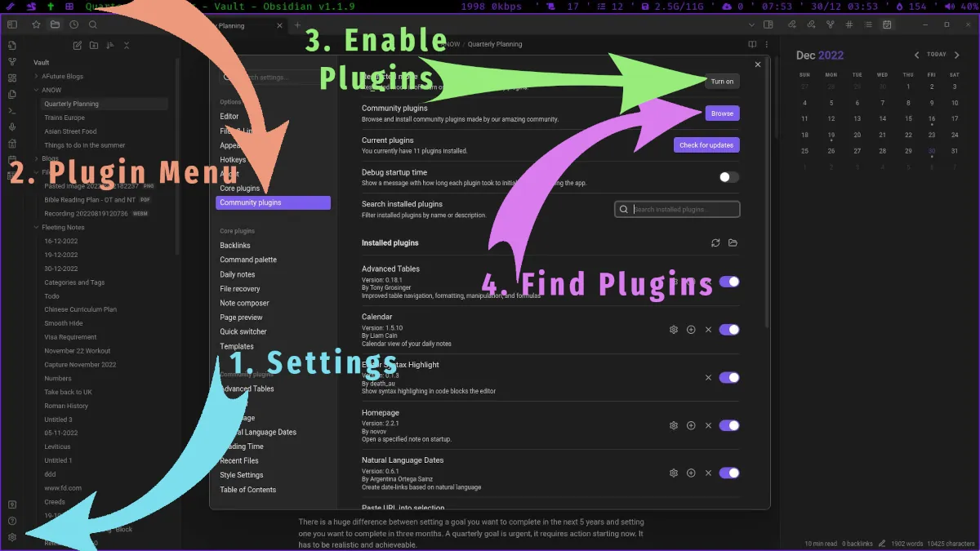Open the starred notes panel

pos(36,24)
